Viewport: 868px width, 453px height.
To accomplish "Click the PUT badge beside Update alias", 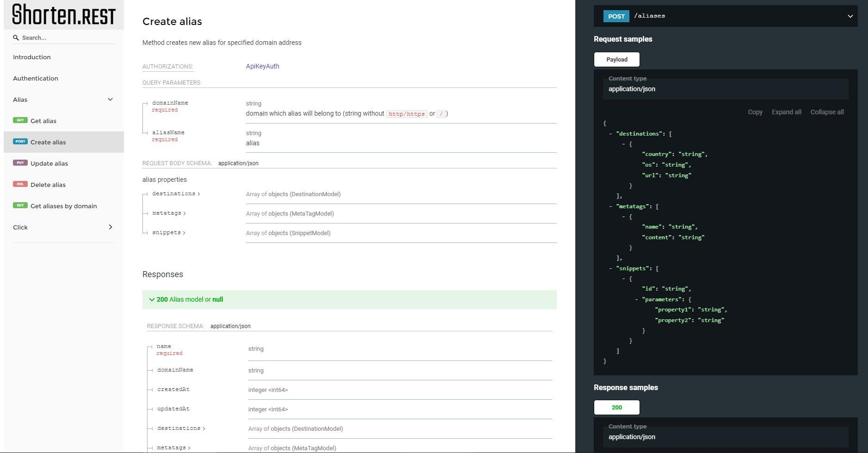I will coord(20,163).
